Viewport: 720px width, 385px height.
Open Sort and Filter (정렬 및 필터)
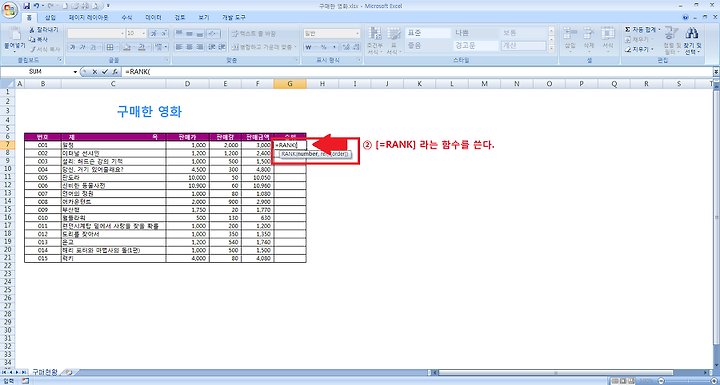pyautogui.click(x=672, y=40)
